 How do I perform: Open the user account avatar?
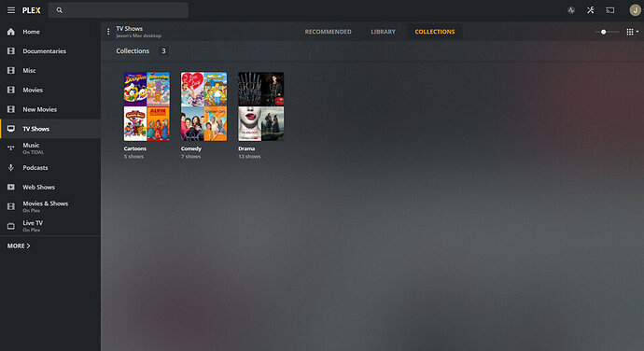tap(636, 10)
